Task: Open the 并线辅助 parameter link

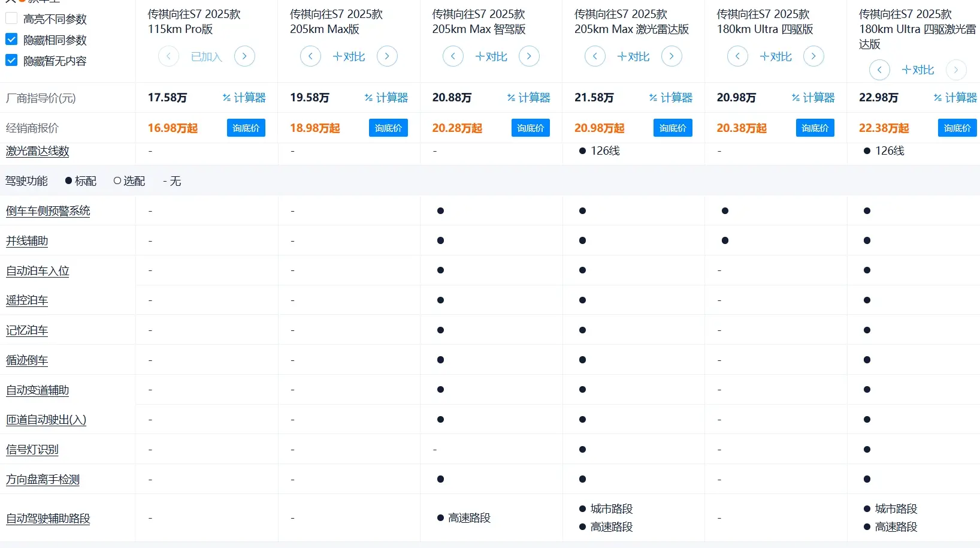Action: tap(27, 241)
